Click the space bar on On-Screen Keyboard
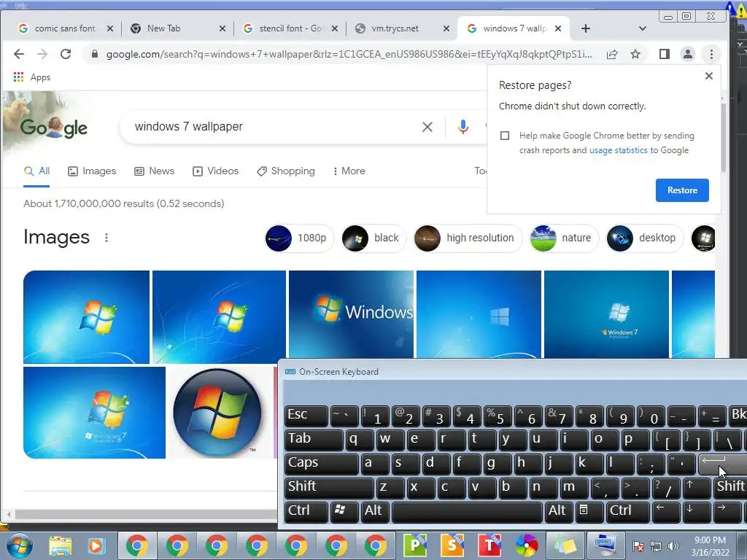The width and height of the screenshot is (747, 560). (x=467, y=512)
